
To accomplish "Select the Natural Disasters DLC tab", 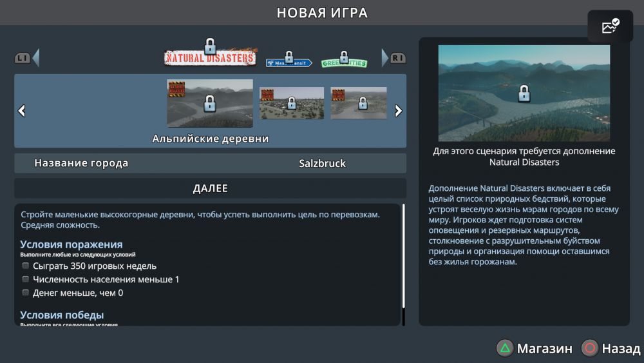I will tap(211, 57).
